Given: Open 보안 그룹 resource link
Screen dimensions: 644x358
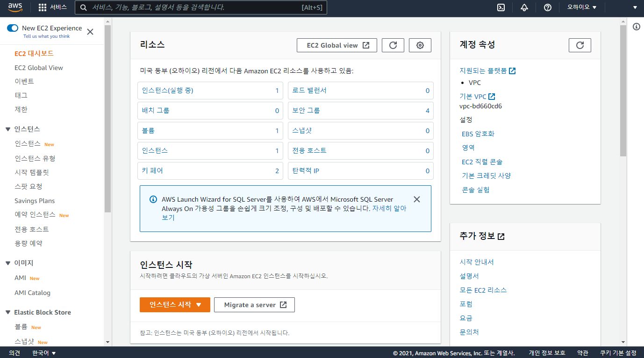Looking at the screenshot, I should [306, 111].
